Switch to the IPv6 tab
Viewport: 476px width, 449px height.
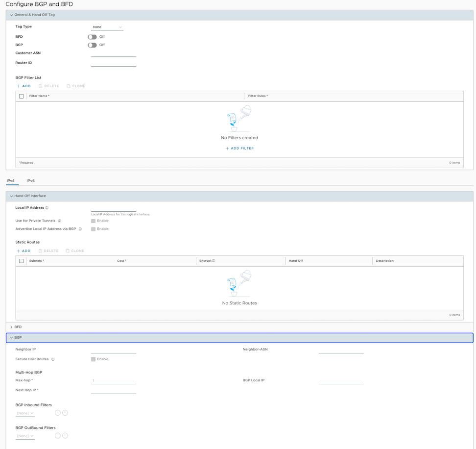(30, 181)
